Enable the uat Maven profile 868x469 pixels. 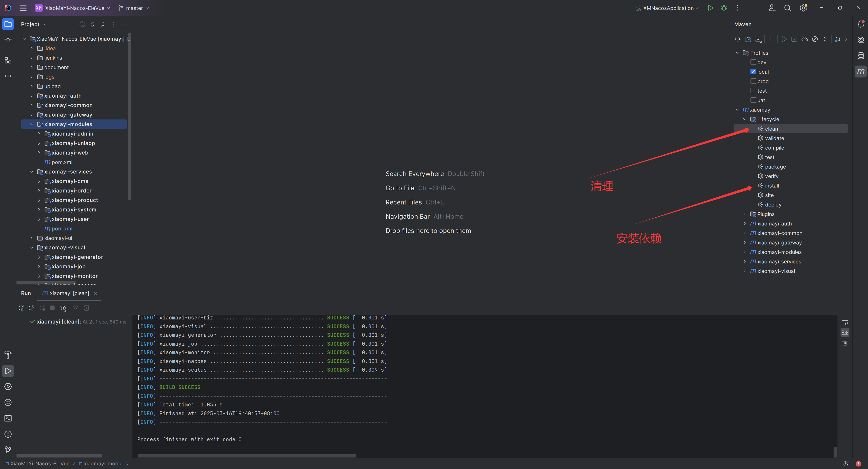[753, 100]
